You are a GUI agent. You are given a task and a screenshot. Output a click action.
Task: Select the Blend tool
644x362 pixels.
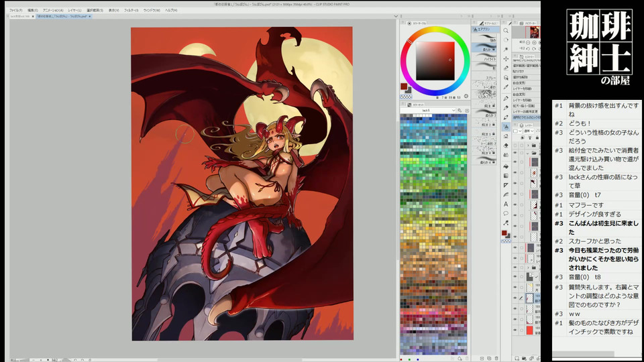[506, 155]
